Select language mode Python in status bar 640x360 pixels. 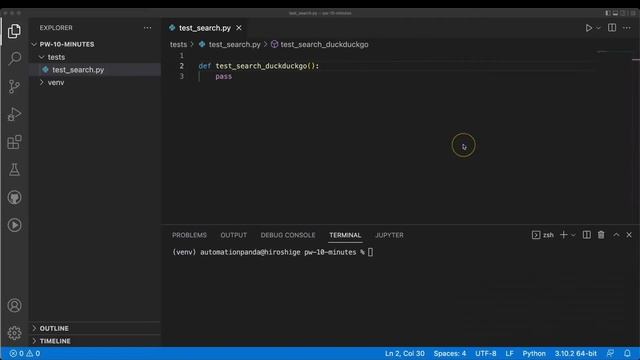534,353
